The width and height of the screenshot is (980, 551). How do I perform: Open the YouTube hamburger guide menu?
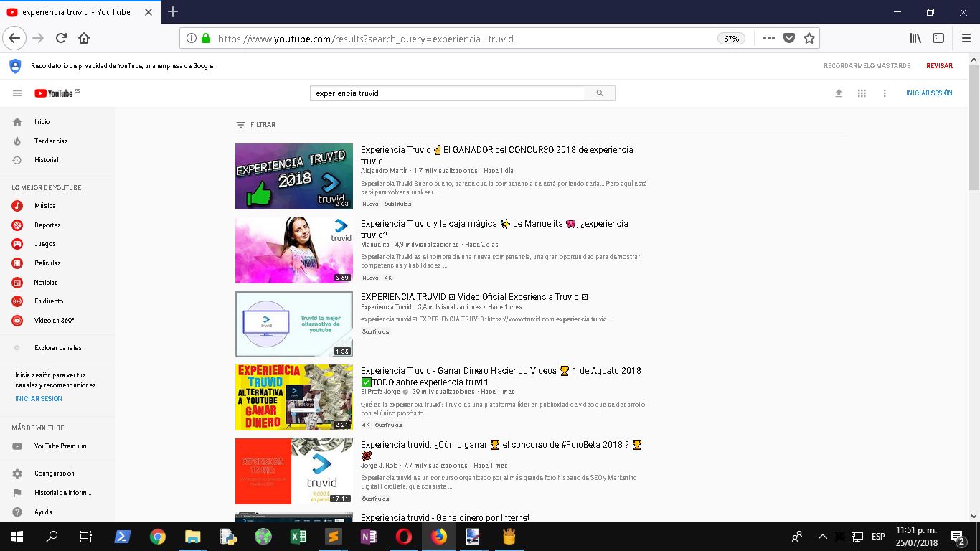point(17,93)
